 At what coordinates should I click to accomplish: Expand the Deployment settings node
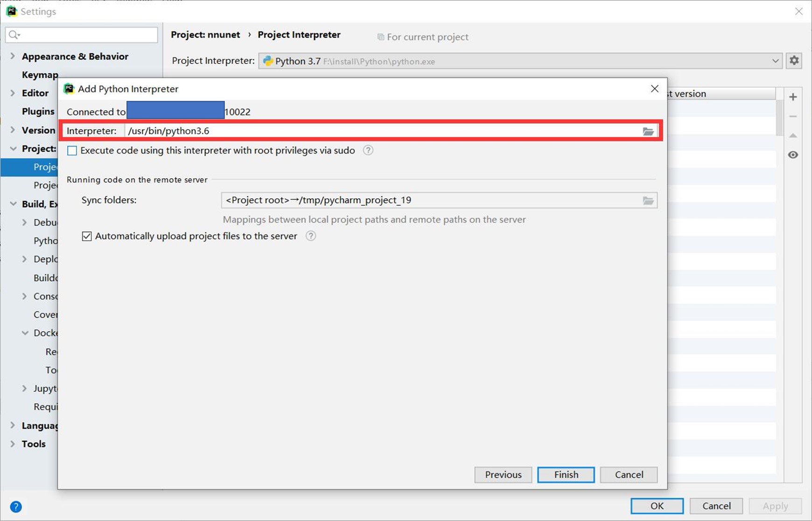pyautogui.click(x=24, y=259)
